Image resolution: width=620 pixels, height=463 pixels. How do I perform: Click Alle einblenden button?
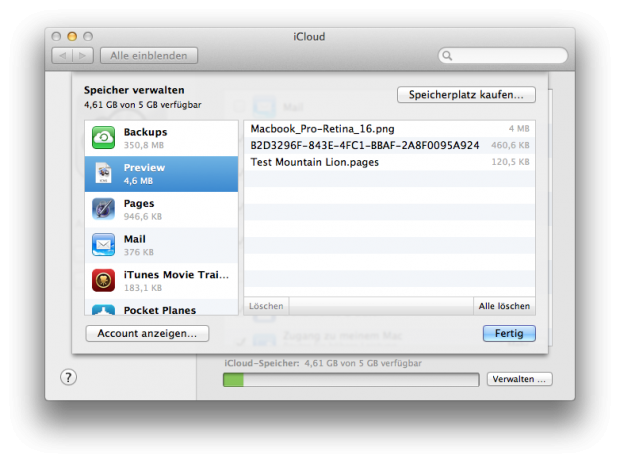pos(149,55)
